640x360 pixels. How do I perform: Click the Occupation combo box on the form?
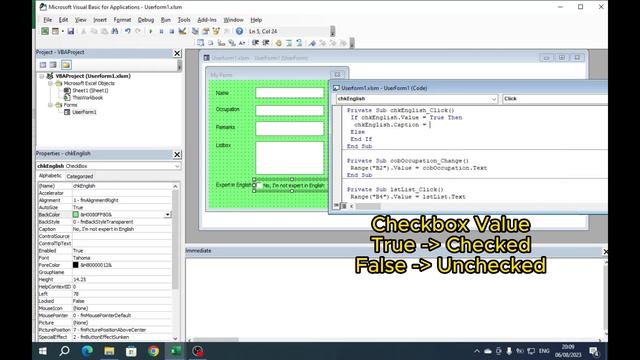289,111
